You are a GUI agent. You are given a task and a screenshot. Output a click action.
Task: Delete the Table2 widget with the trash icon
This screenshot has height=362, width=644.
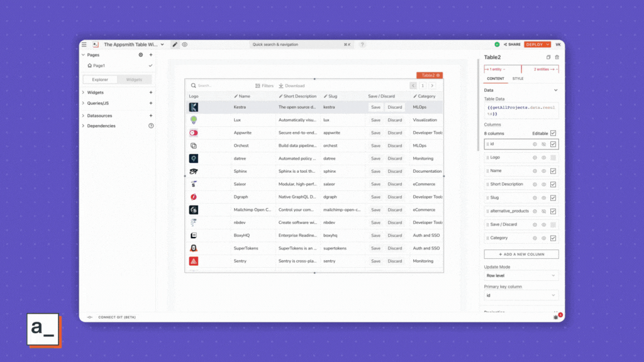coord(557,57)
